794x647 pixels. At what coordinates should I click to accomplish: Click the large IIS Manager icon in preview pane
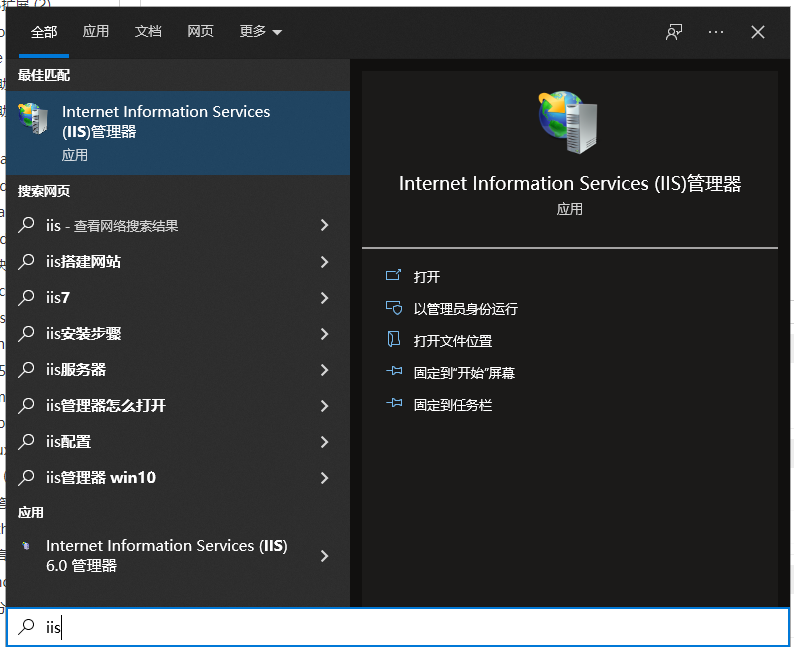568,122
